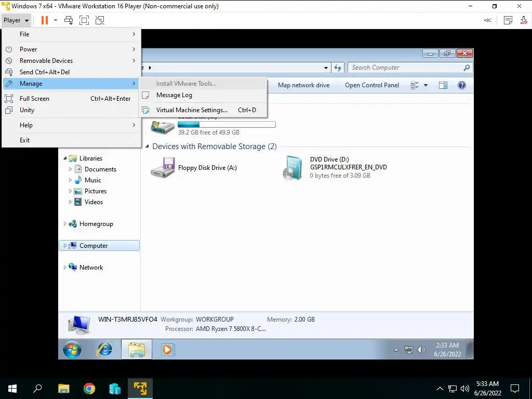The image size is (532, 399).
Task: Open the Player menu dropdown
Action: [16, 20]
